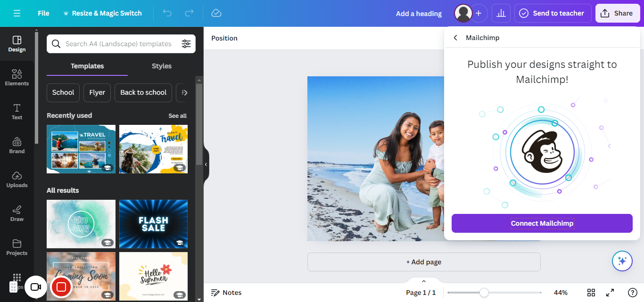Screen dimensions: 644x302
Task: Open the File menu
Action: tap(43, 13)
